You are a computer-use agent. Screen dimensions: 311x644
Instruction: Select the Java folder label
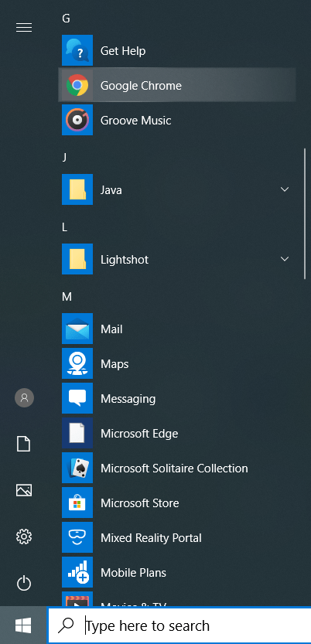pos(111,190)
